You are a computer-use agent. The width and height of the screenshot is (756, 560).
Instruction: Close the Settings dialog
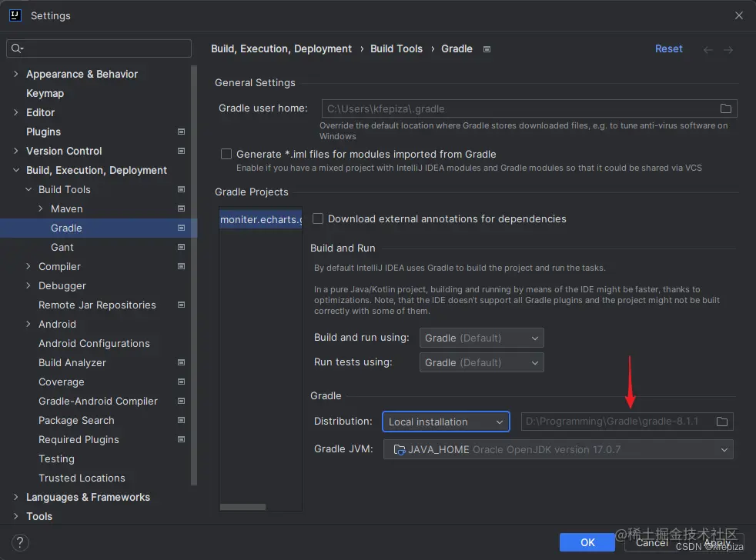coord(738,15)
